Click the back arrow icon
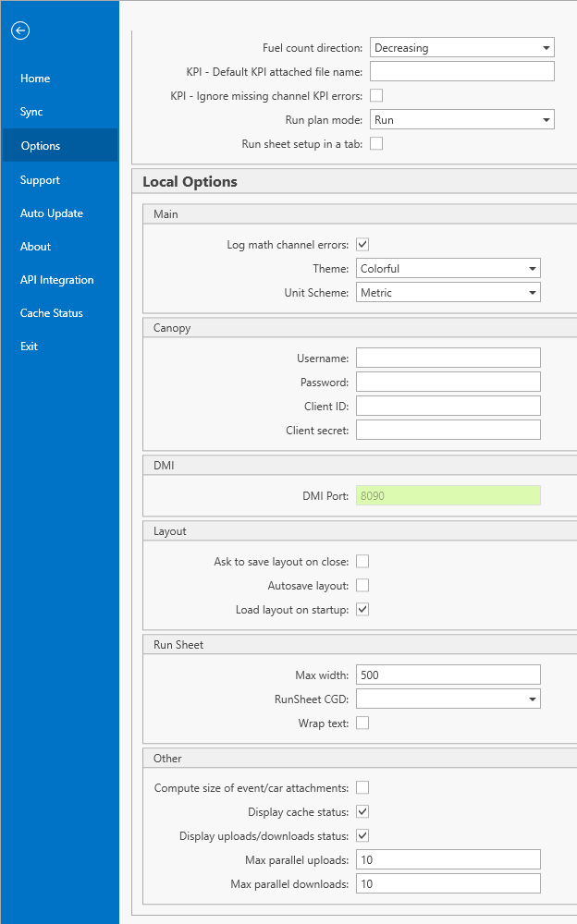Viewport: 577px width, 924px height. (x=20, y=30)
